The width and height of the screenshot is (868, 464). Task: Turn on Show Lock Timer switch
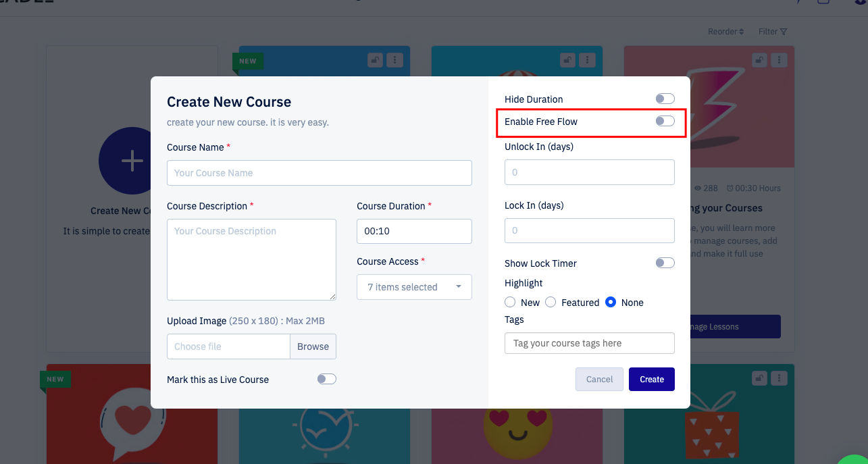coord(665,263)
